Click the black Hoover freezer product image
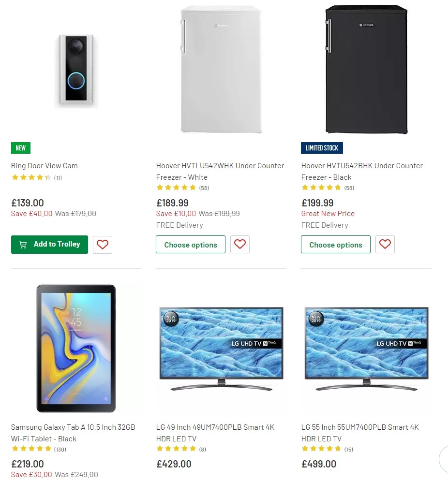Viewport: 448px width, 481px height. coord(366,70)
